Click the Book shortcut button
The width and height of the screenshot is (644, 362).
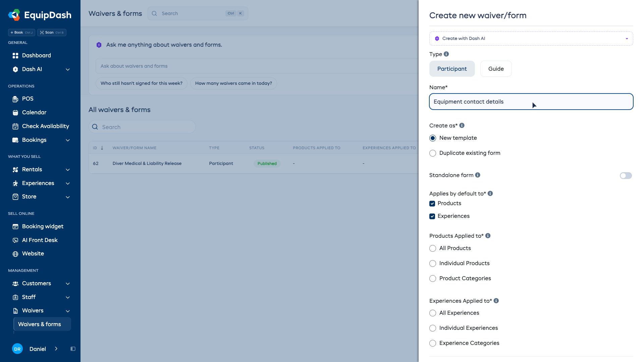[x=21, y=33]
